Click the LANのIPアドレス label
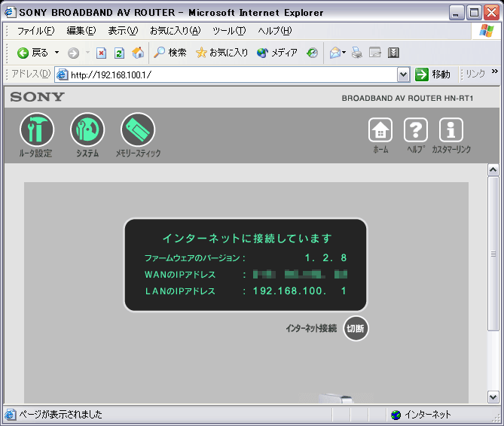The image size is (504, 426). point(180,291)
